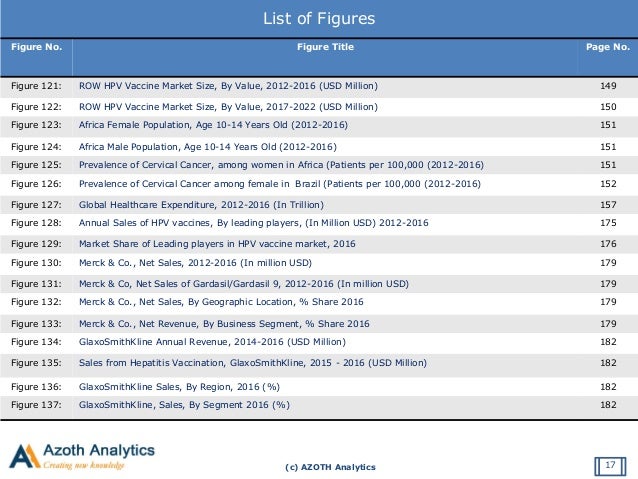Click page number 149 for Figure 121
This screenshot has width=638, height=479.
[608, 86]
